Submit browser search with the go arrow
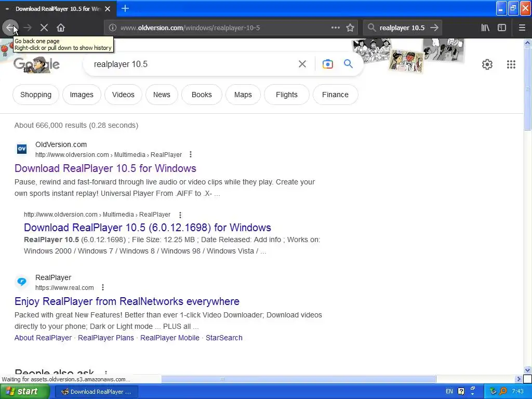Screen dimensions: 532x399 [x=434, y=28]
